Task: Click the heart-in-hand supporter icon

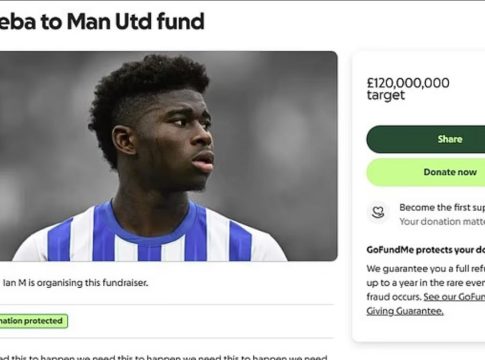Action: pyautogui.click(x=378, y=212)
